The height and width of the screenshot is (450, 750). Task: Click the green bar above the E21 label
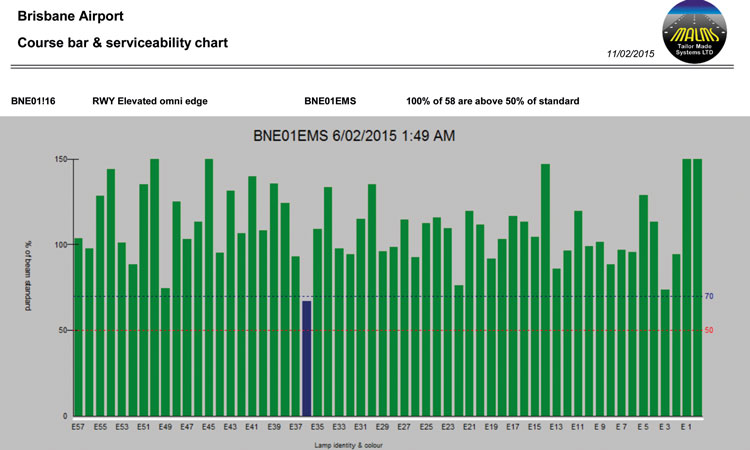click(x=469, y=313)
